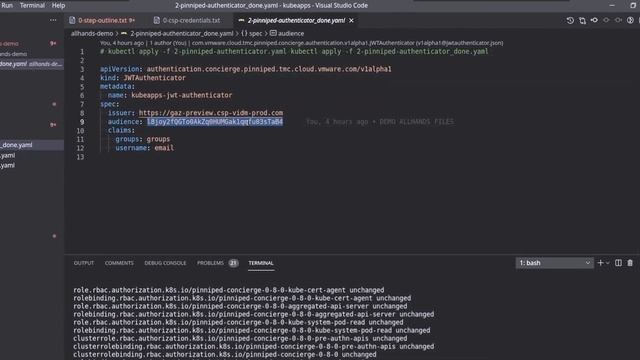The width and height of the screenshot is (640, 360).
Task: Click JWTAuthenticator on line 4
Action: (x=154, y=78)
